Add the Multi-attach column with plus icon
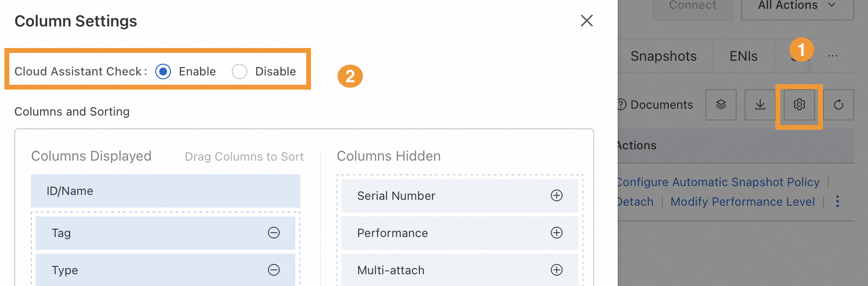 556,270
